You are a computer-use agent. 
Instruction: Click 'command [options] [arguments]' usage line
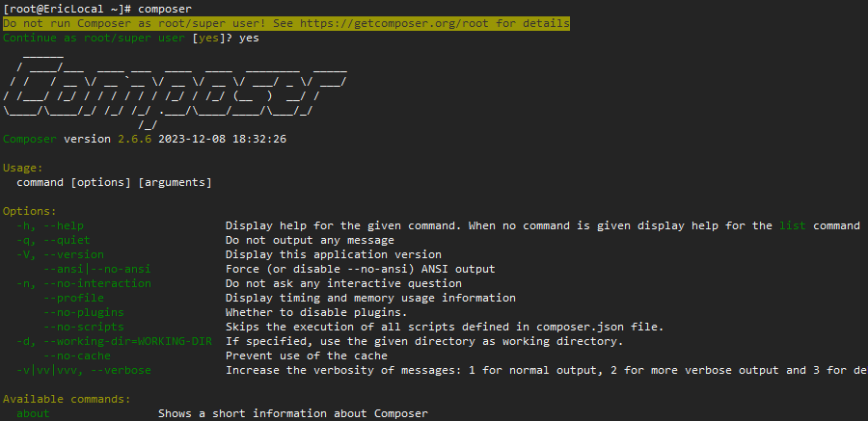(x=114, y=182)
